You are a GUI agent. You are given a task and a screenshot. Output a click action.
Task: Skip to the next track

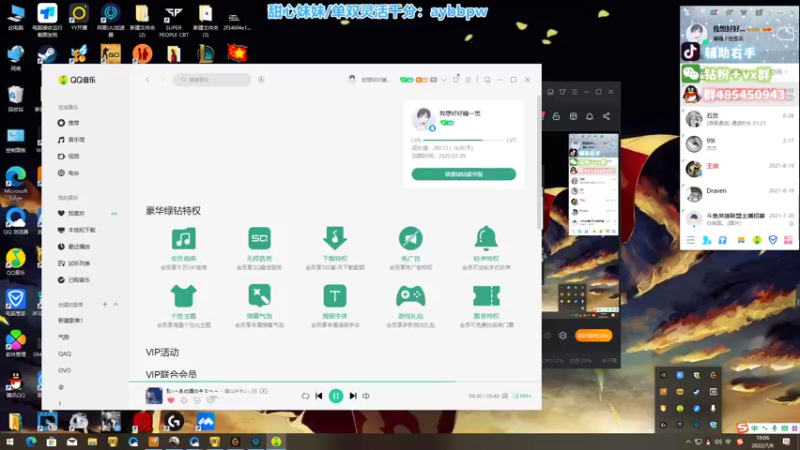coord(353,396)
